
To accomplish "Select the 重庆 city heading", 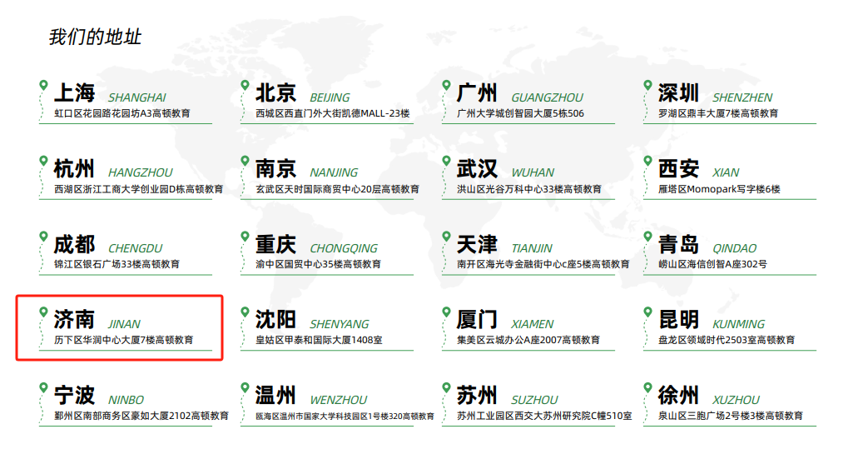I will pos(275,244).
